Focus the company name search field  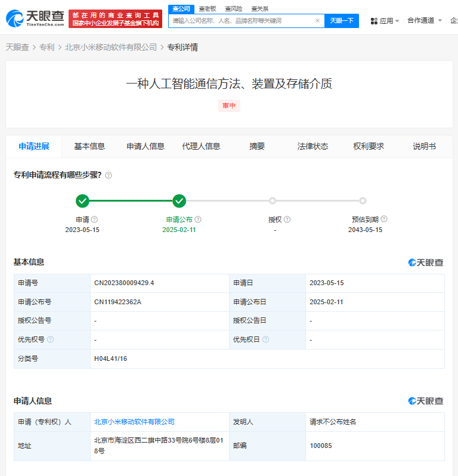tap(240, 21)
